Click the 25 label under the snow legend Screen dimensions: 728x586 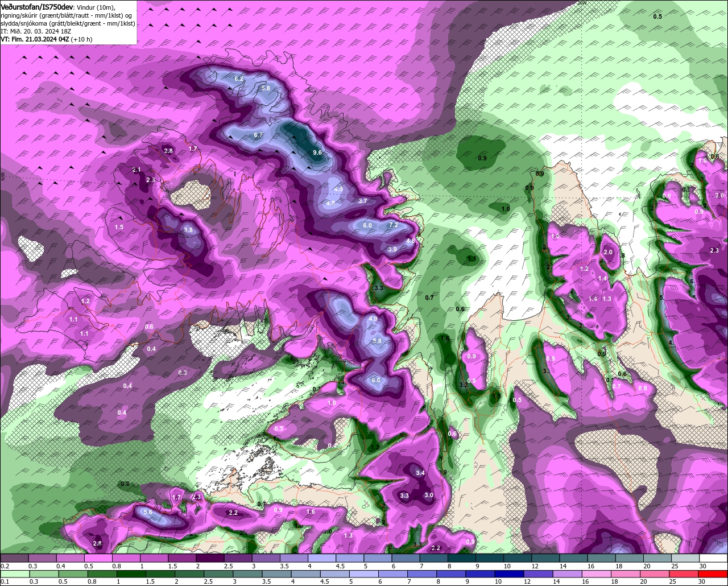[675, 567]
